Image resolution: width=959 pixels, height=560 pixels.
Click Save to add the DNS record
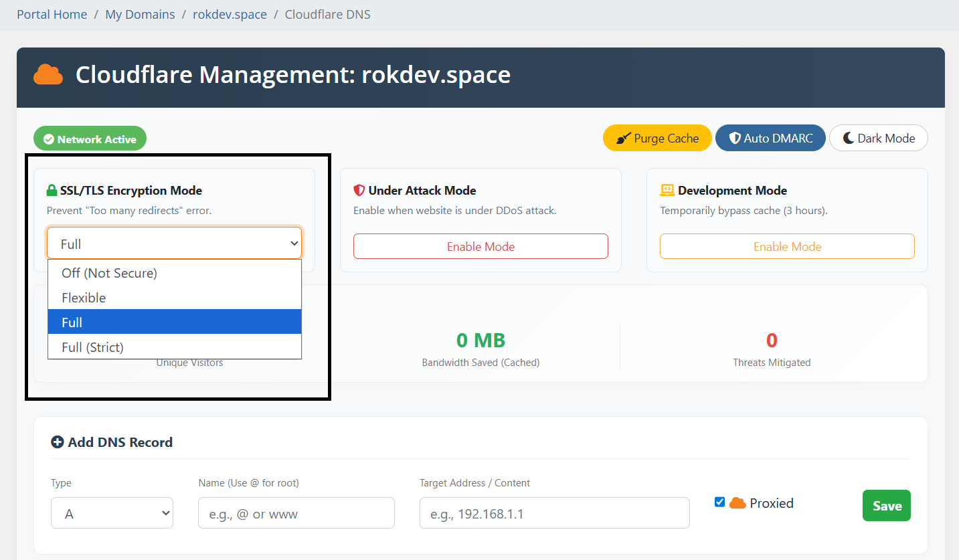[x=886, y=506]
